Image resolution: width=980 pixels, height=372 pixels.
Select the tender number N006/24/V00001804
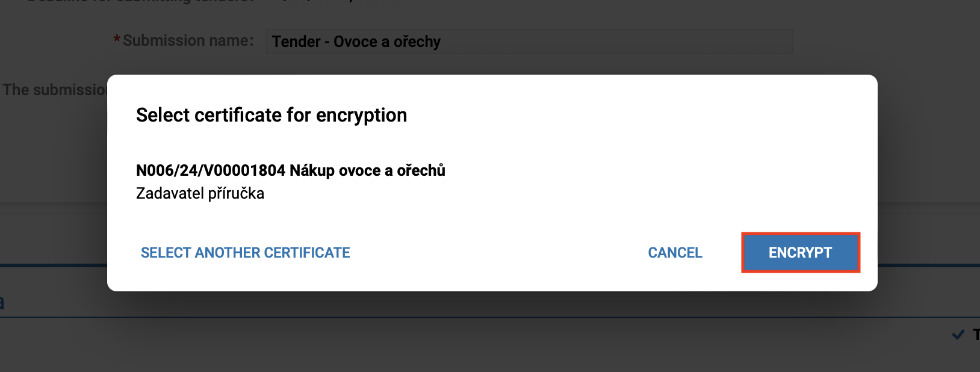[x=210, y=170]
